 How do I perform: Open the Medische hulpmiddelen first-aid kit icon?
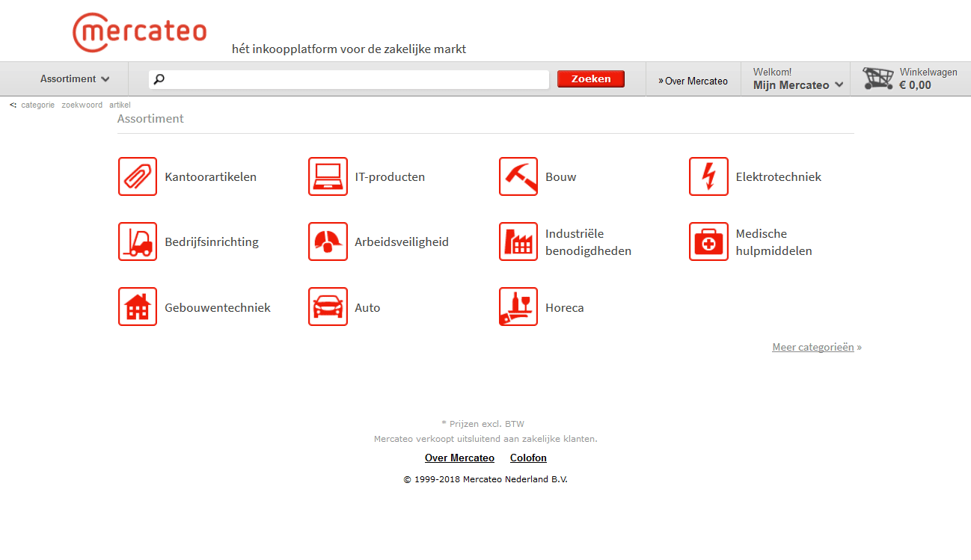pyautogui.click(x=708, y=241)
